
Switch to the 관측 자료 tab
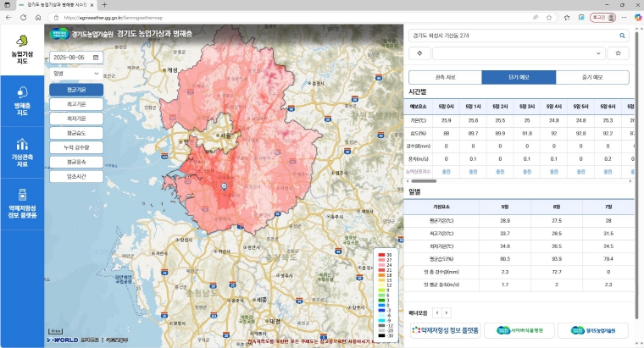tap(445, 77)
